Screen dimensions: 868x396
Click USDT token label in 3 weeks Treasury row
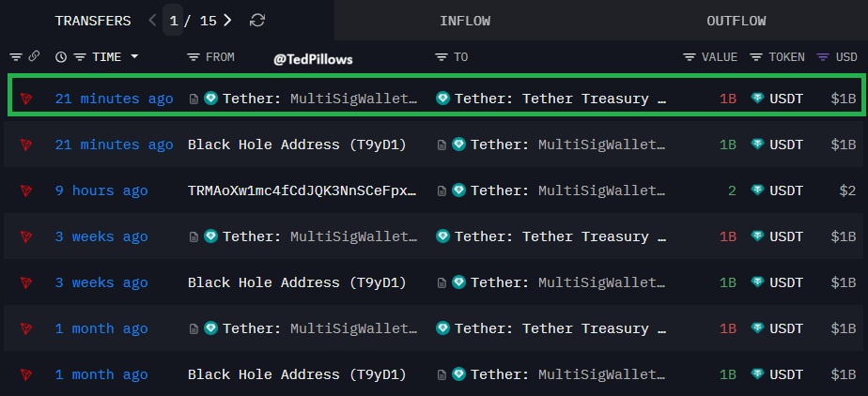786,236
